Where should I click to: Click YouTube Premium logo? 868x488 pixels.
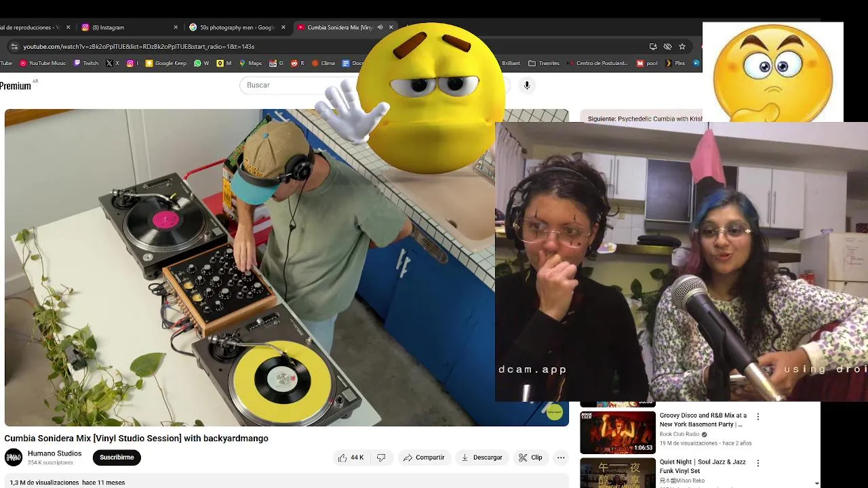pos(17,85)
